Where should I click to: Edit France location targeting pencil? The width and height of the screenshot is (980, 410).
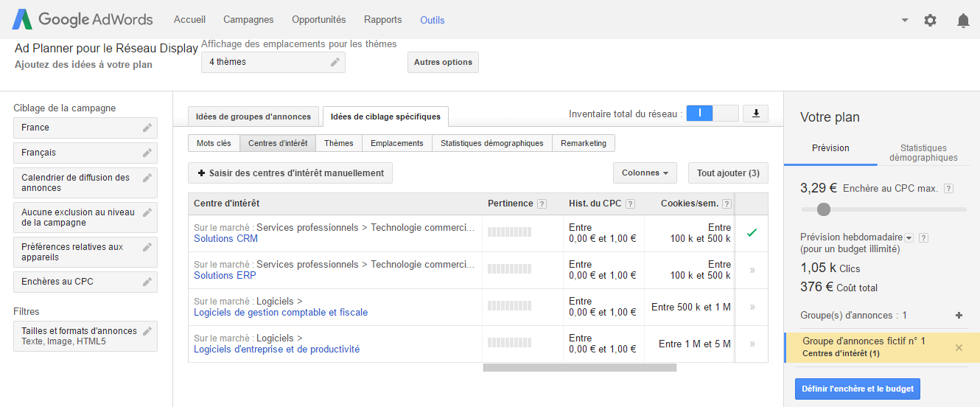point(147,128)
